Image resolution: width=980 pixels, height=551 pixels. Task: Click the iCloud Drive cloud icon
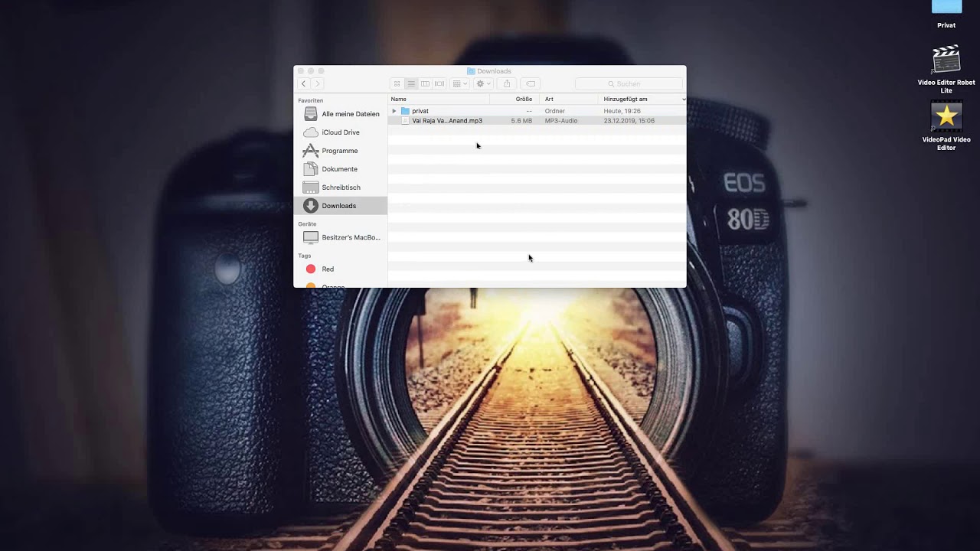coord(310,132)
